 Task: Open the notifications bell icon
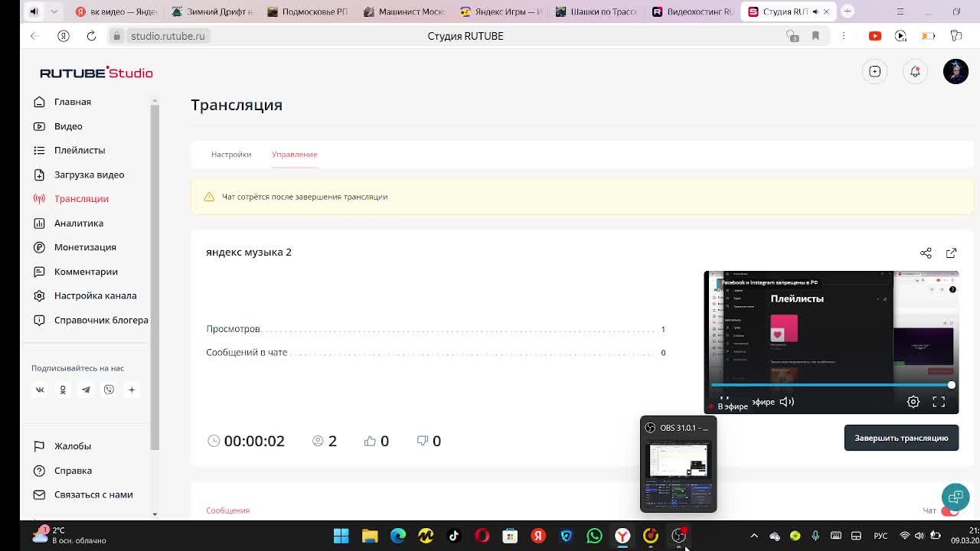coord(915,71)
